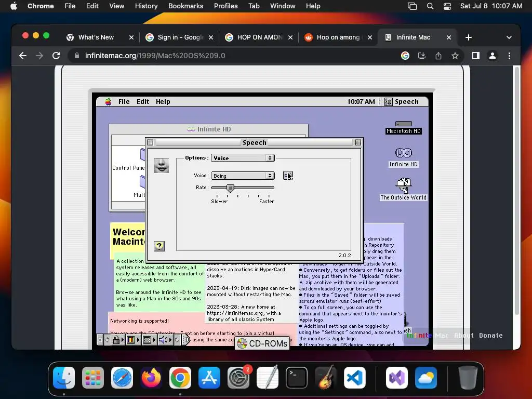Open The Outside World disk icon
This screenshot has width=532, height=399.
tap(403, 189)
